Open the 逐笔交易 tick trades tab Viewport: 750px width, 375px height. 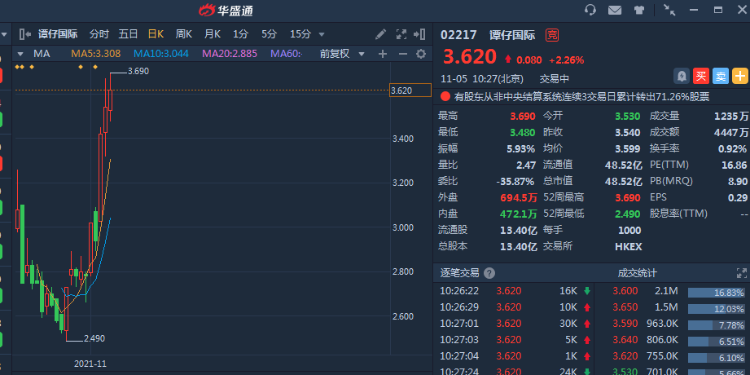[x=459, y=273]
